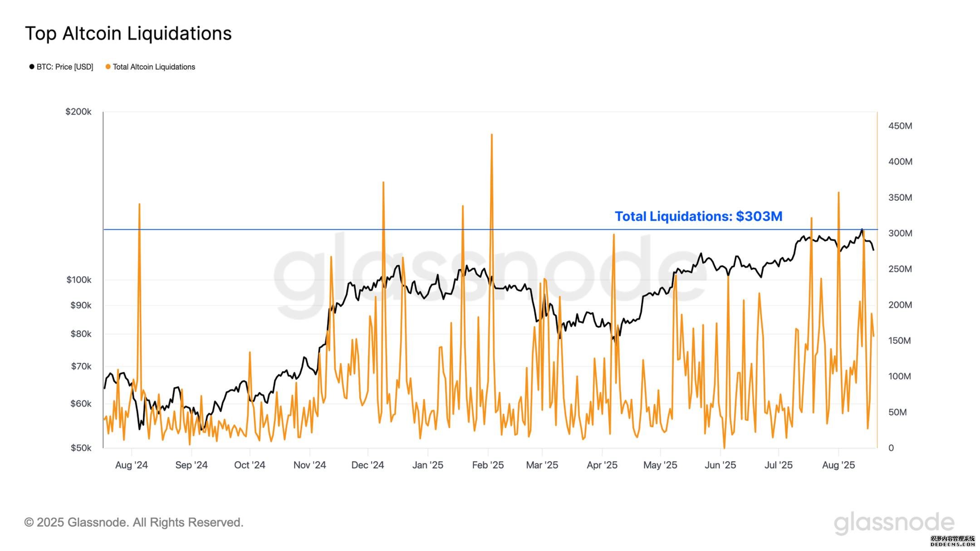Screen dimensions: 980x551
Task: Click the '200M' right axis label
Action: (900, 305)
